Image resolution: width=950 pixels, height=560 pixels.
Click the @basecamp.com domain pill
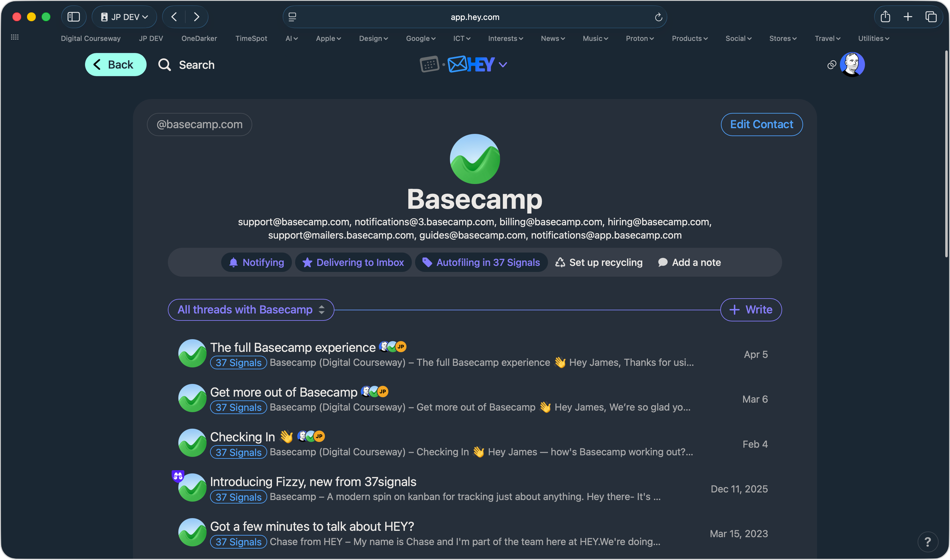(x=199, y=124)
